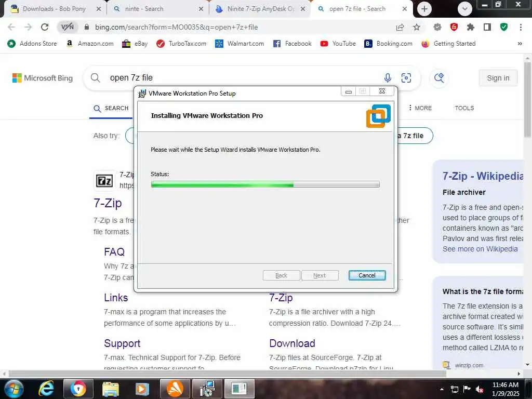Open Getting Started bookmark
The width and height of the screenshot is (532, 399).
pyautogui.click(x=448, y=44)
